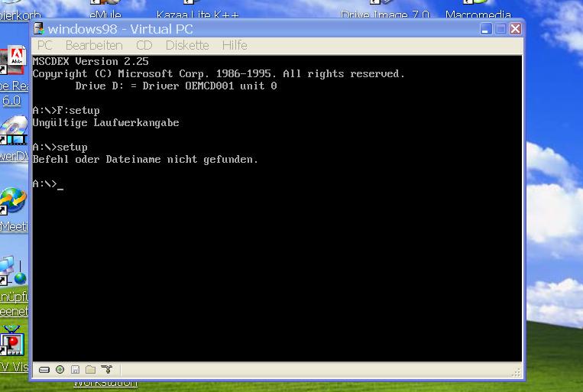Click the 'MSCDEX Version 2.25' line

[90, 61]
